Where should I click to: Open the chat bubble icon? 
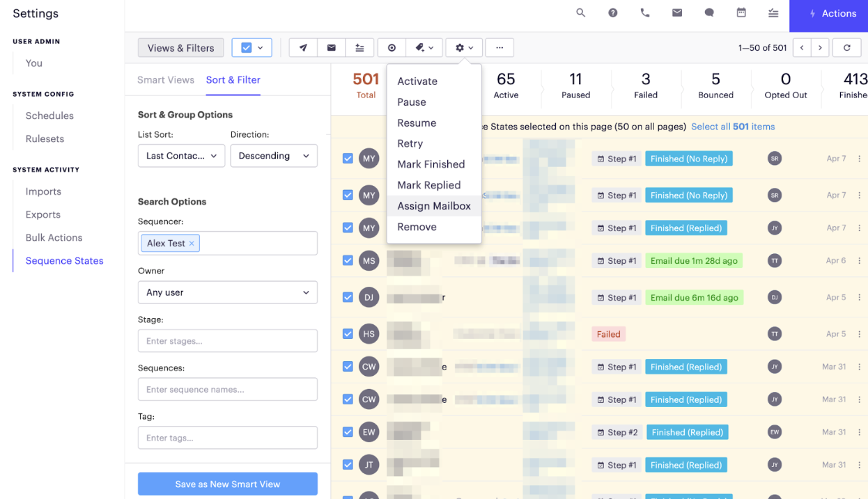[x=709, y=13]
